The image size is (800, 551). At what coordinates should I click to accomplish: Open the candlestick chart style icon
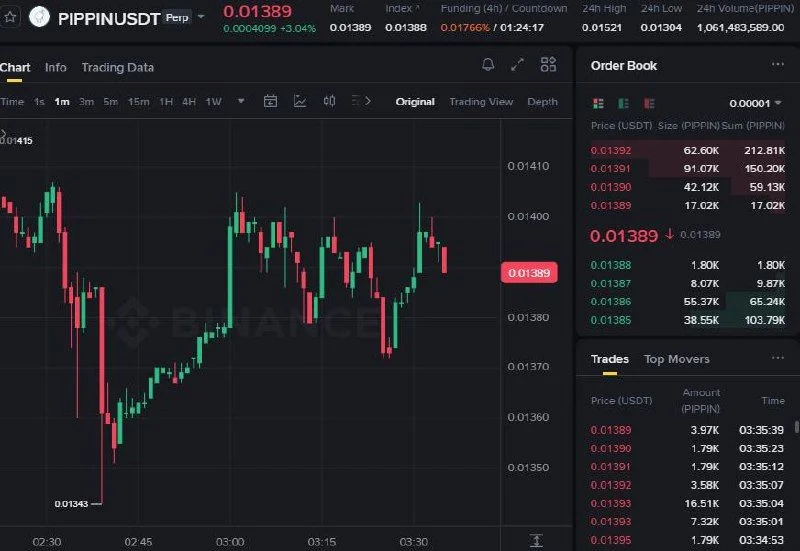(330, 101)
